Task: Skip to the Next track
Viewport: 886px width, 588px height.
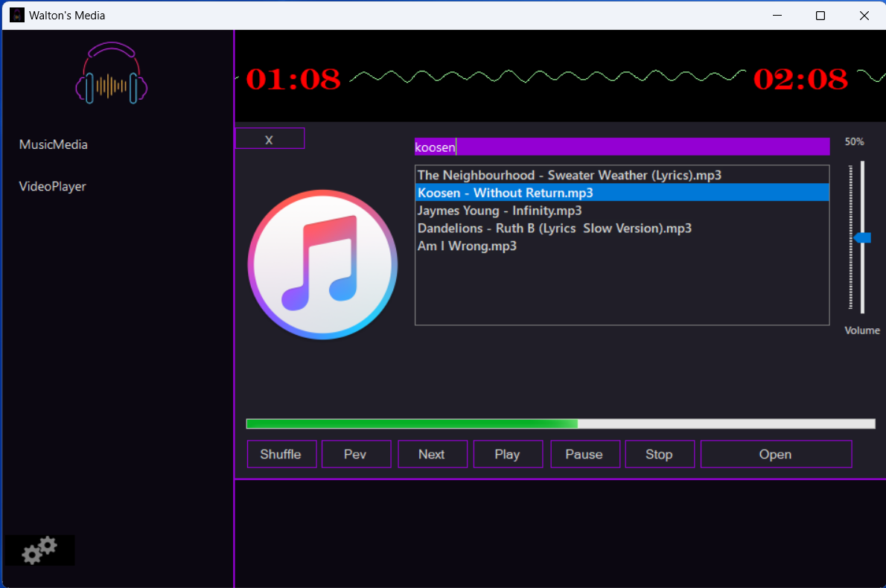Action: (x=432, y=454)
